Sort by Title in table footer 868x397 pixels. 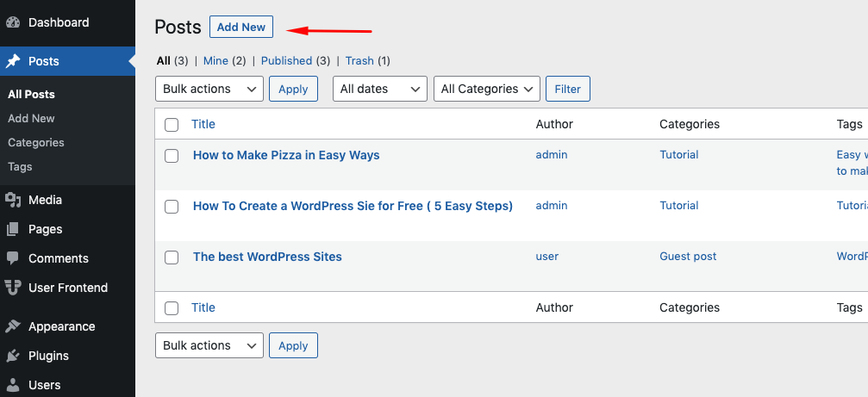click(203, 308)
